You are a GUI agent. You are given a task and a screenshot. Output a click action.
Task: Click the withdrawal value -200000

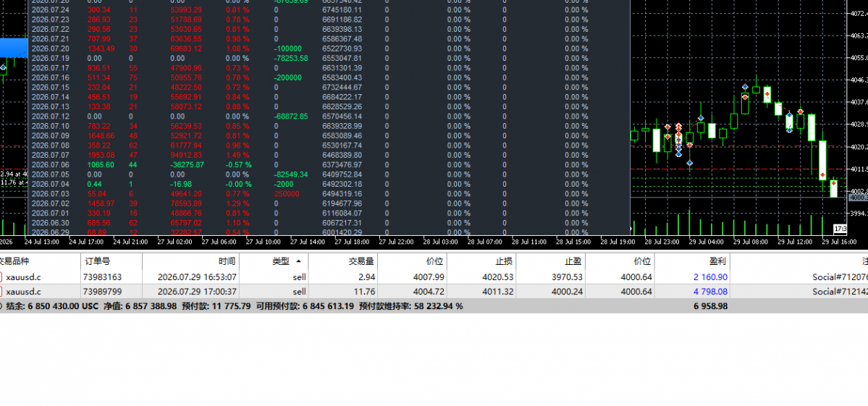click(288, 77)
